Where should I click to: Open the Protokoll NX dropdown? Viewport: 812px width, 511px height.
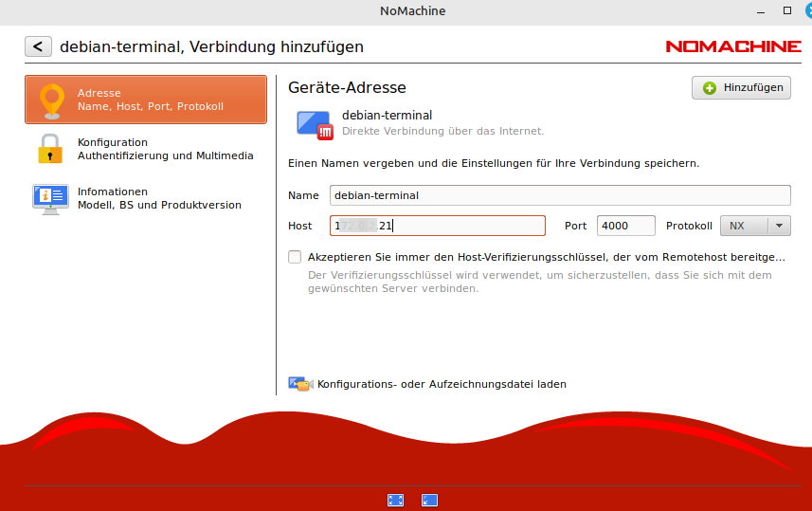[x=745, y=226]
